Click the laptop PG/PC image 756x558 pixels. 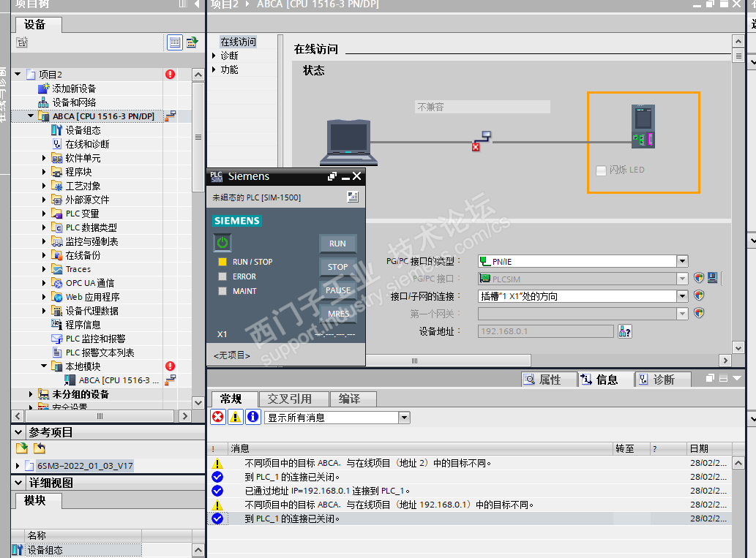coord(348,143)
